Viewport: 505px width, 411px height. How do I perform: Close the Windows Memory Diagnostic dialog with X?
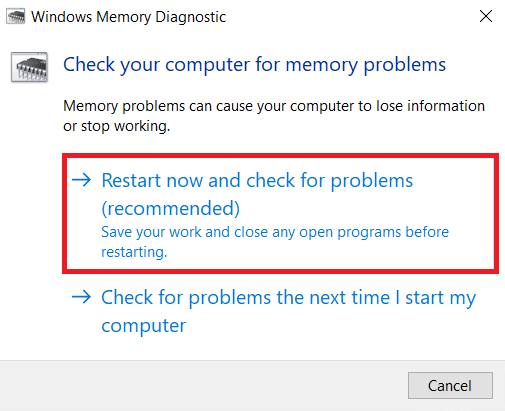point(486,16)
